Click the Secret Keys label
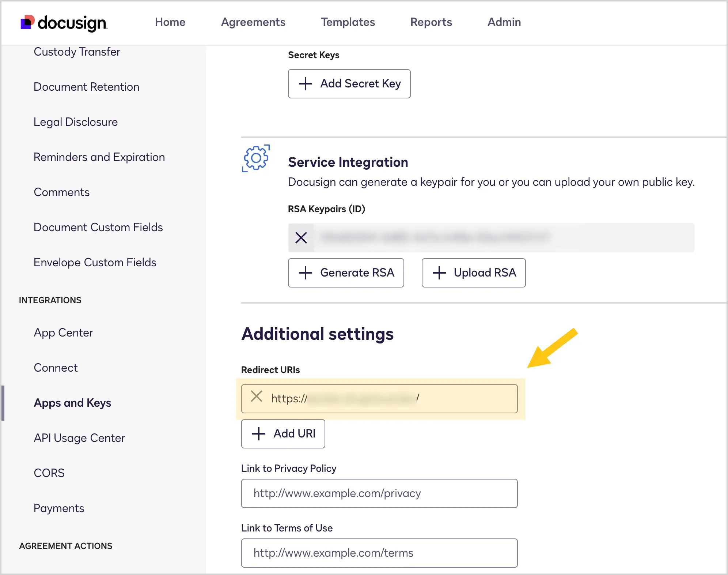The height and width of the screenshot is (575, 728). click(x=314, y=55)
